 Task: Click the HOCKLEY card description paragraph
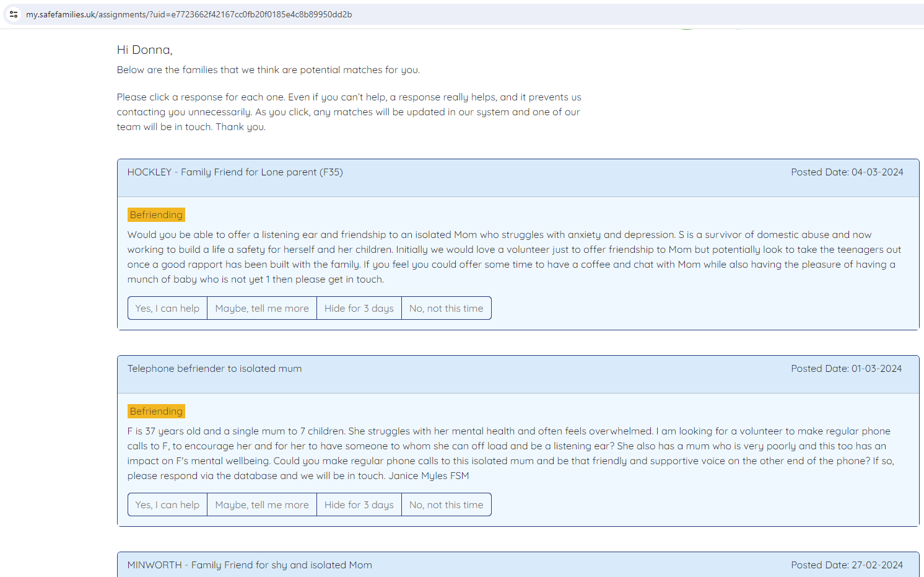514,257
